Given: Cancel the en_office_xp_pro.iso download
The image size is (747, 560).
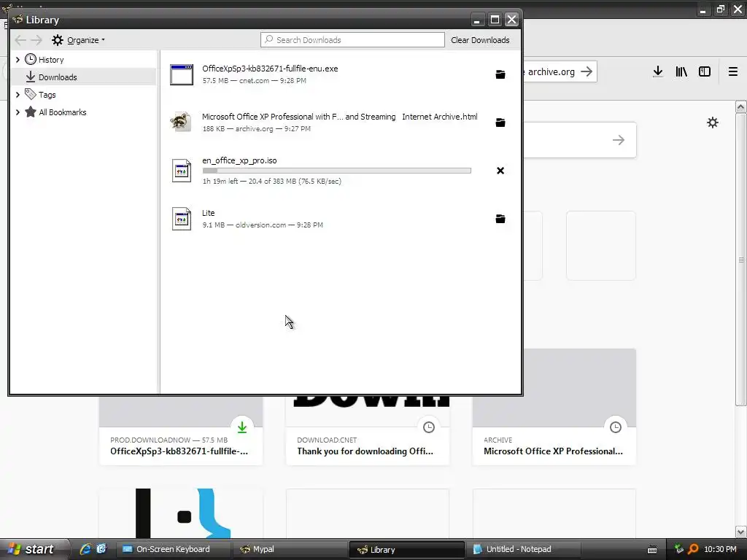Looking at the screenshot, I should tap(500, 171).
